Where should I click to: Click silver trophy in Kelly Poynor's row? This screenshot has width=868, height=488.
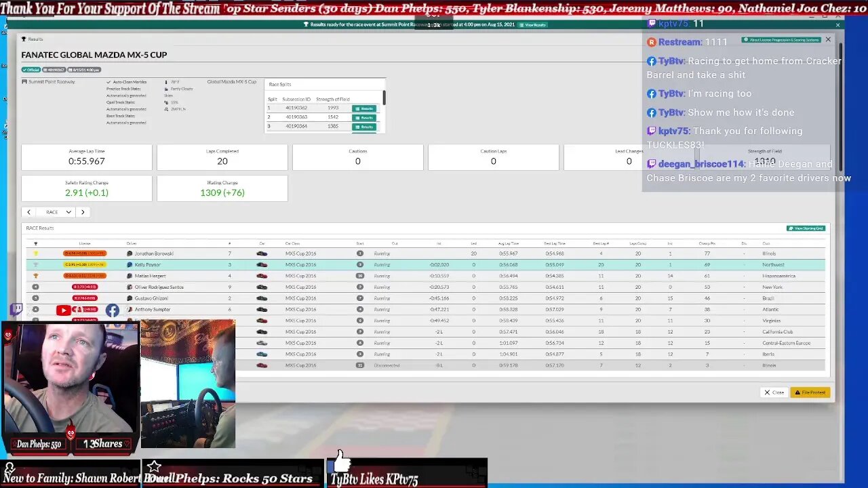[36, 265]
